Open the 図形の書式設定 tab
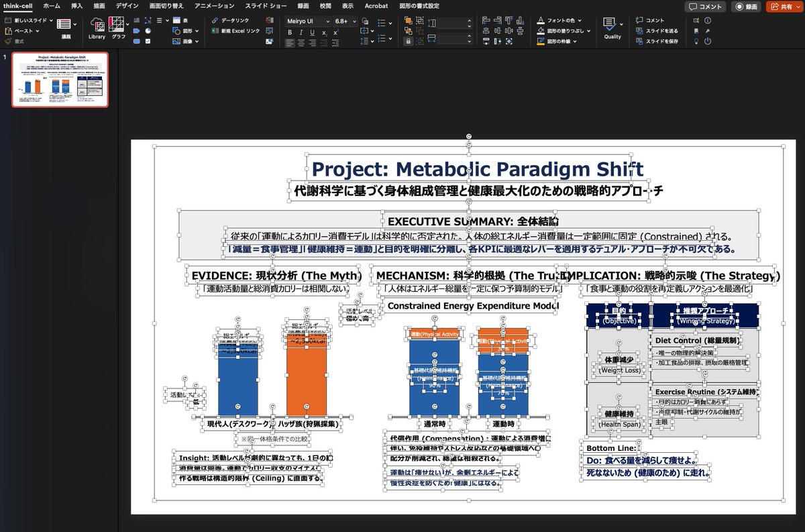The width and height of the screenshot is (805, 532). [x=419, y=5]
